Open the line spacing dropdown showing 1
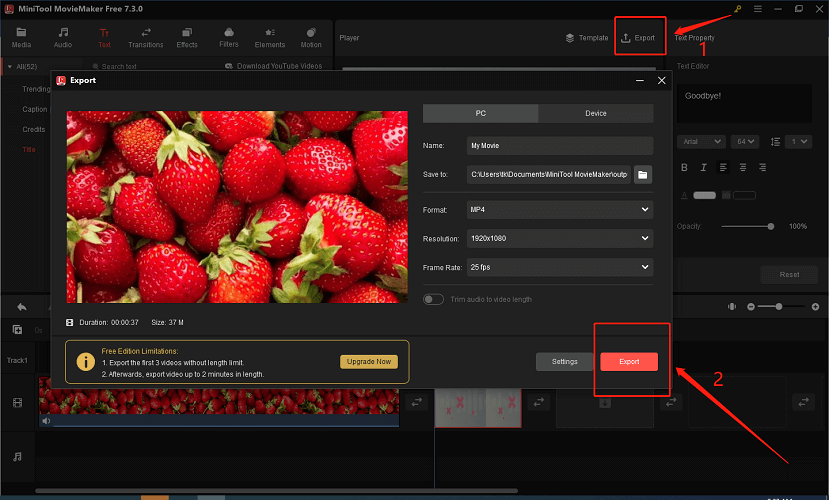Viewport: 829px width, 500px height. pyautogui.click(x=798, y=142)
